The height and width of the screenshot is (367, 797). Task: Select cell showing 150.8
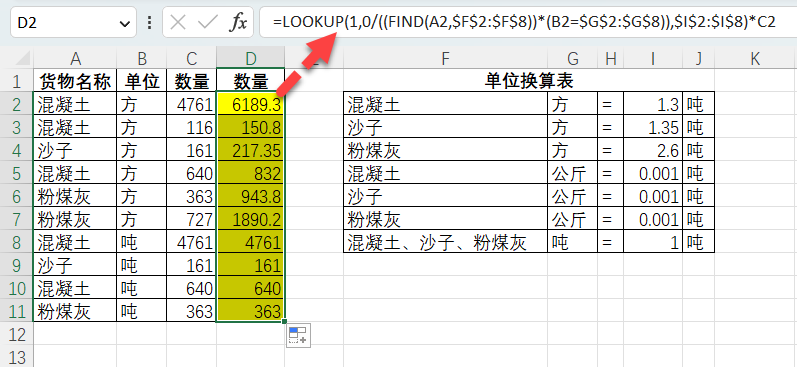[x=251, y=127]
